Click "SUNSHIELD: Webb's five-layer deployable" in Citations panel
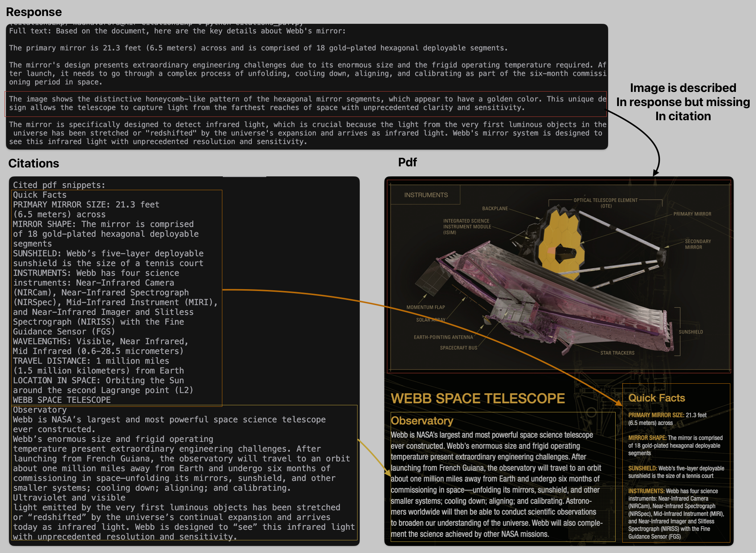The image size is (756, 553). (108, 253)
